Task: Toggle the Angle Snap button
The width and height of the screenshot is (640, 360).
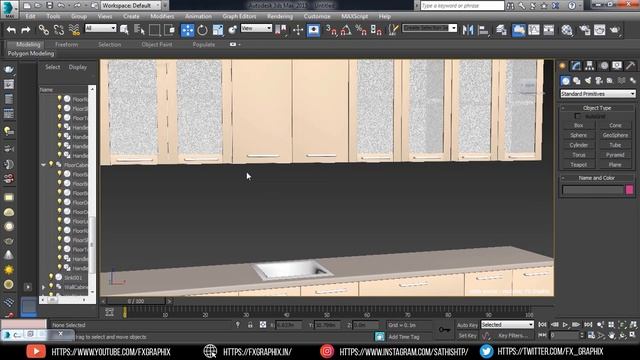Action: click(x=346, y=30)
